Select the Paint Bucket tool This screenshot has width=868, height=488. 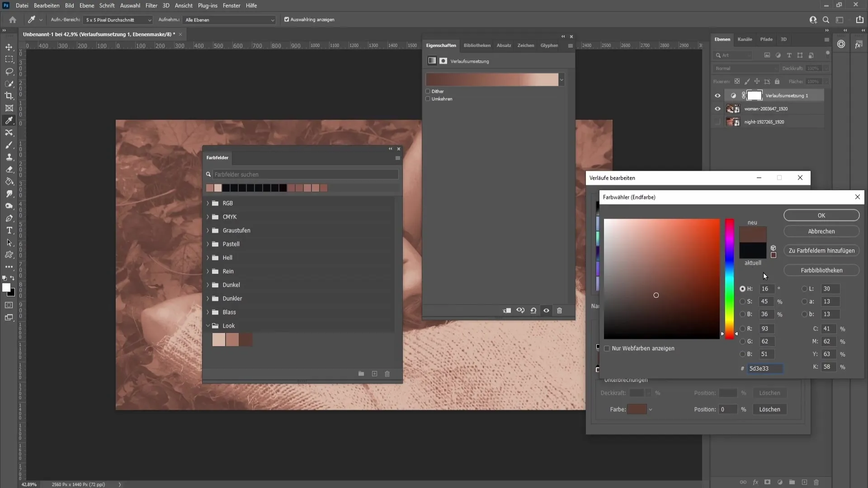pos(9,182)
